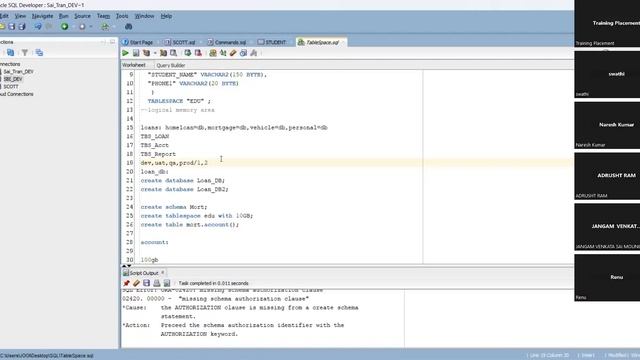This screenshot has width=640, height=360.
Task: Save the Script Output with the disk icon
Action: coord(147,283)
